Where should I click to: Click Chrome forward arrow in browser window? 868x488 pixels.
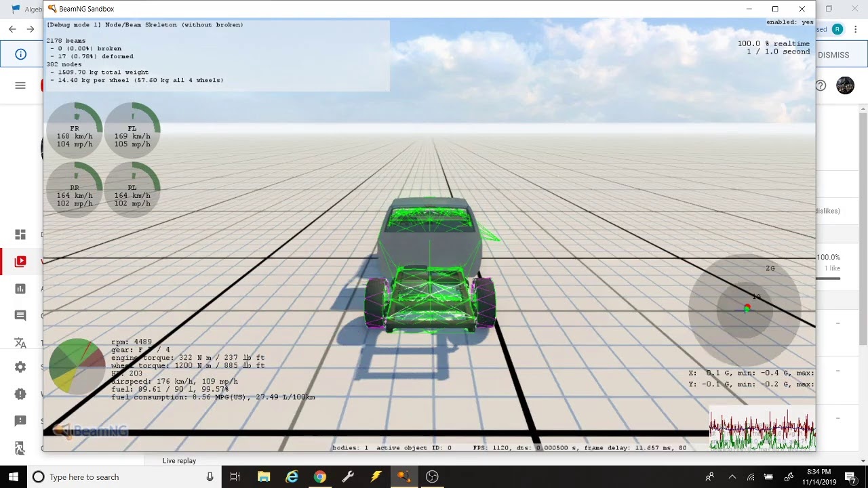pos(31,29)
